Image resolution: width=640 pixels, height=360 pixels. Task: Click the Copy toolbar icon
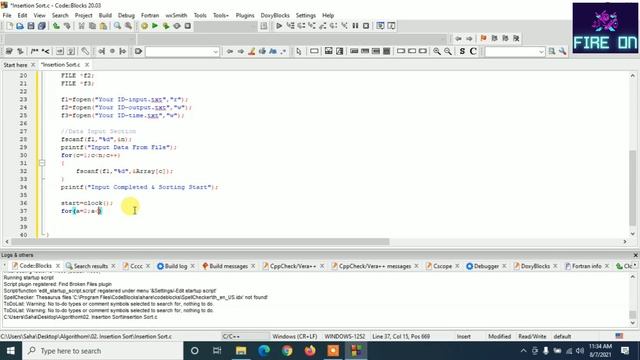[x=93, y=26]
